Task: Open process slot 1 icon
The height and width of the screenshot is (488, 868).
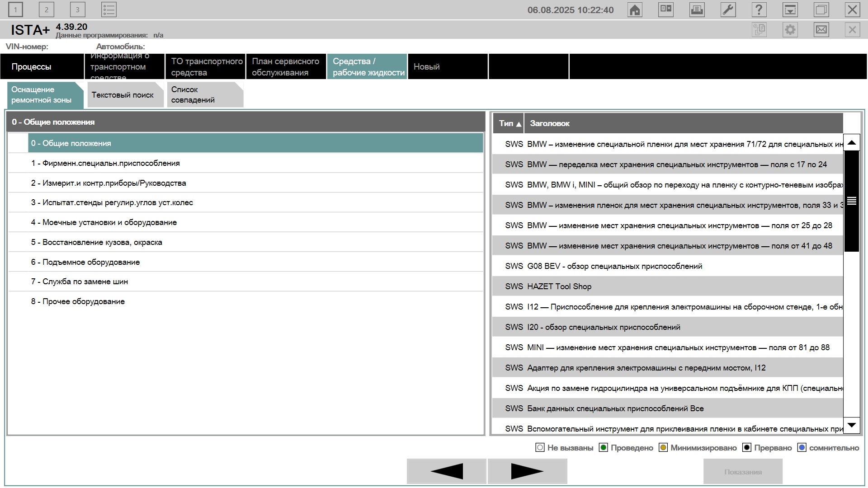Action: coord(15,9)
